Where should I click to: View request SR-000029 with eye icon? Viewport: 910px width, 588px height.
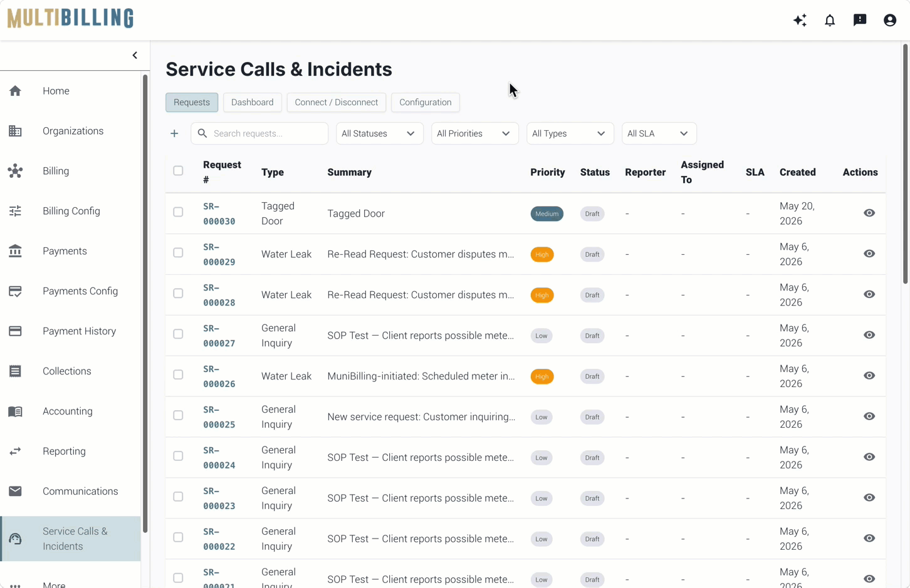click(869, 254)
